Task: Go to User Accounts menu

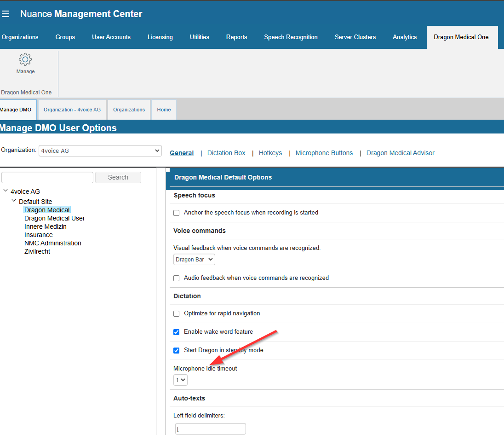Action: point(111,37)
